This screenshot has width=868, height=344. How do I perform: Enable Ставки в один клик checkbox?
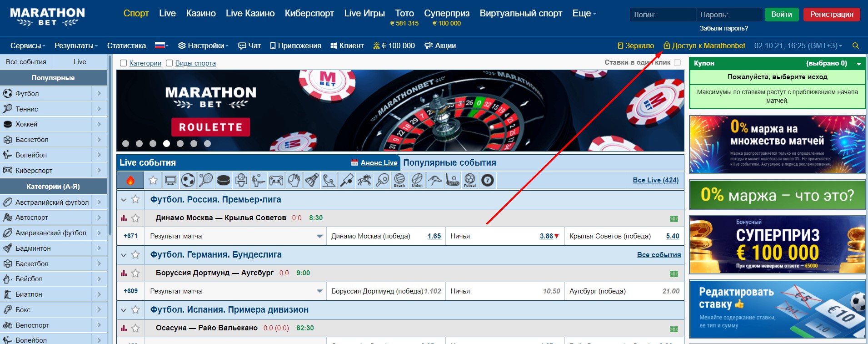tap(678, 63)
